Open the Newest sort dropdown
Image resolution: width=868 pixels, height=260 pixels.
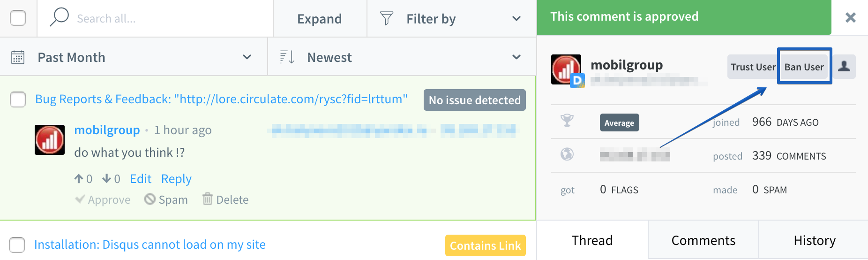[x=402, y=57]
